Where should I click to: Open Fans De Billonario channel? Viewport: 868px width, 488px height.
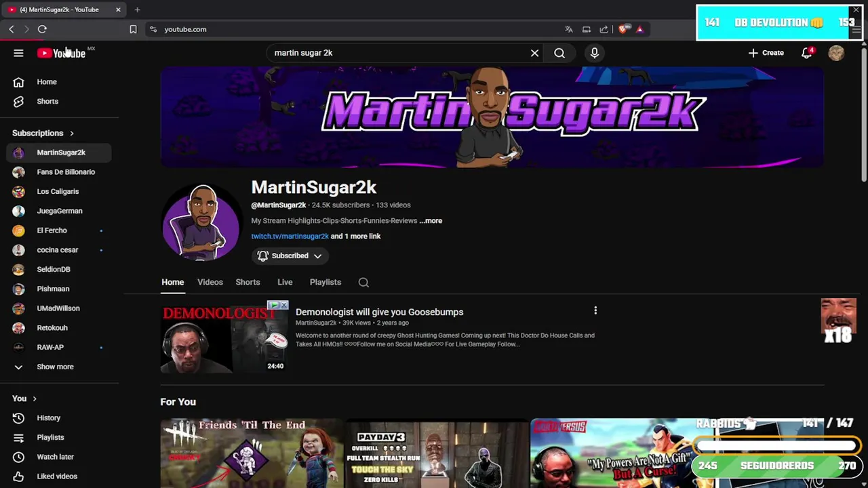pyautogui.click(x=59, y=172)
